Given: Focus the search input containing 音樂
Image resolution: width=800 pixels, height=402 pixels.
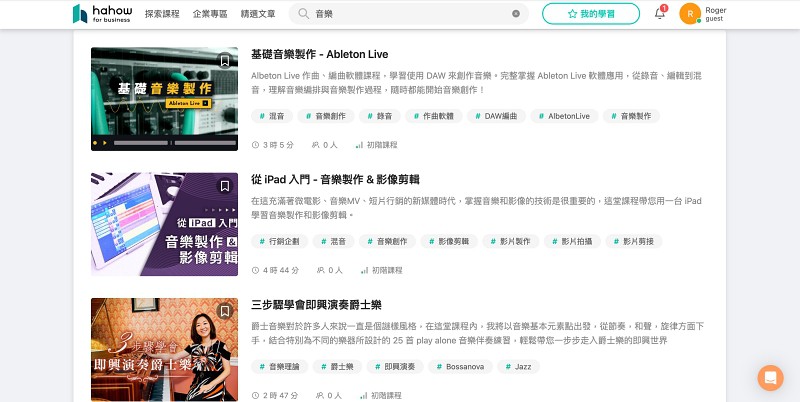Looking at the screenshot, I should pyautogui.click(x=408, y=14).
